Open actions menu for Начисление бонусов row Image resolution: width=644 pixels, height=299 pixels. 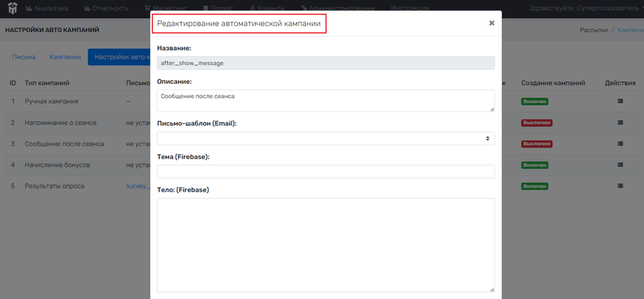pos(620,165)
